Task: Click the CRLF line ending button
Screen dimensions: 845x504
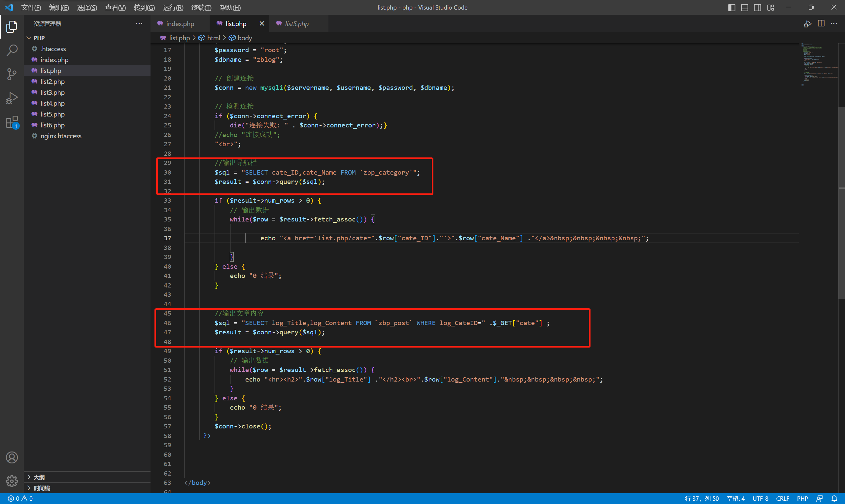Action: 782,498
